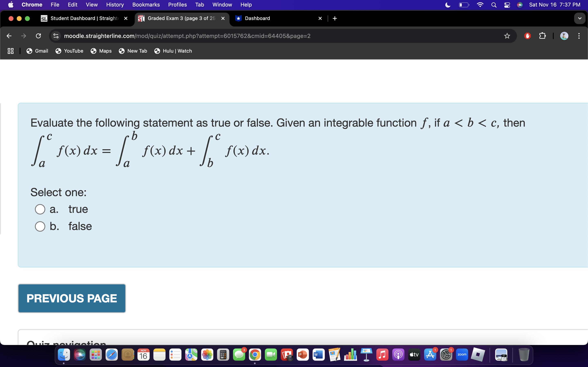Toggle macOS Control Center in menu bar

pos(507,5)
